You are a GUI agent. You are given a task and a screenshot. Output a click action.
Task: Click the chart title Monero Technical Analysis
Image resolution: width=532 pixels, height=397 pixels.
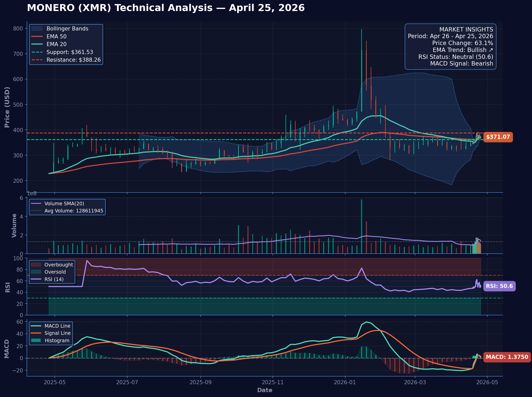pos(166,8)
